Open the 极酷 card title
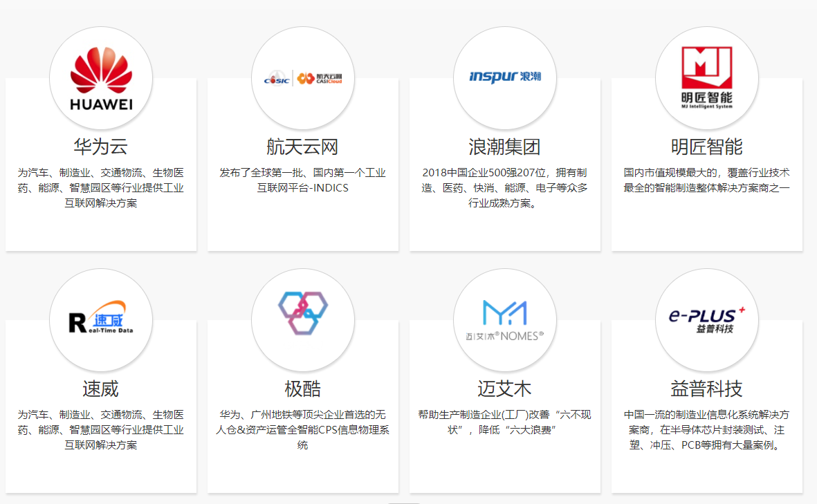This screenshot has width=817, height=504. point(303,389)
